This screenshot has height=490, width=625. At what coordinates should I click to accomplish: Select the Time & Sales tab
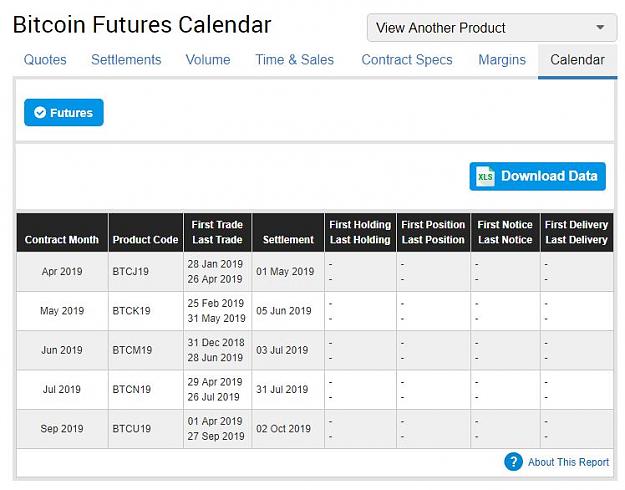(x=295, y=60)
